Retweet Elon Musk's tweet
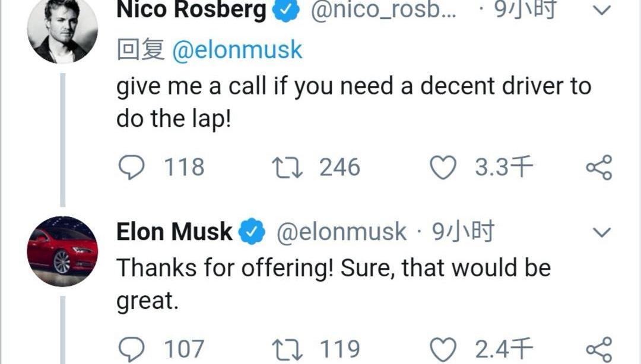Viewport: 641px width, 364px height. tap(287, 349)
